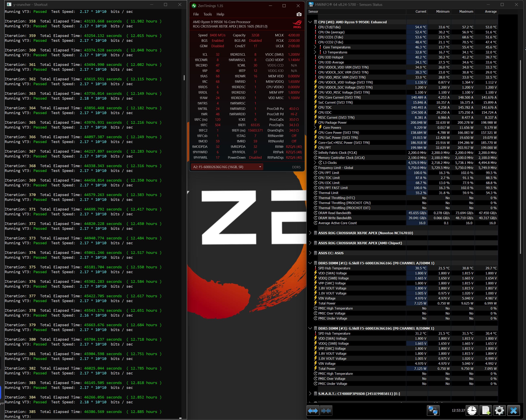526x420 pixels.
Task: Collapse the DDR5 DIMM [#1] sensor group
Action: (x=310, y=263)
